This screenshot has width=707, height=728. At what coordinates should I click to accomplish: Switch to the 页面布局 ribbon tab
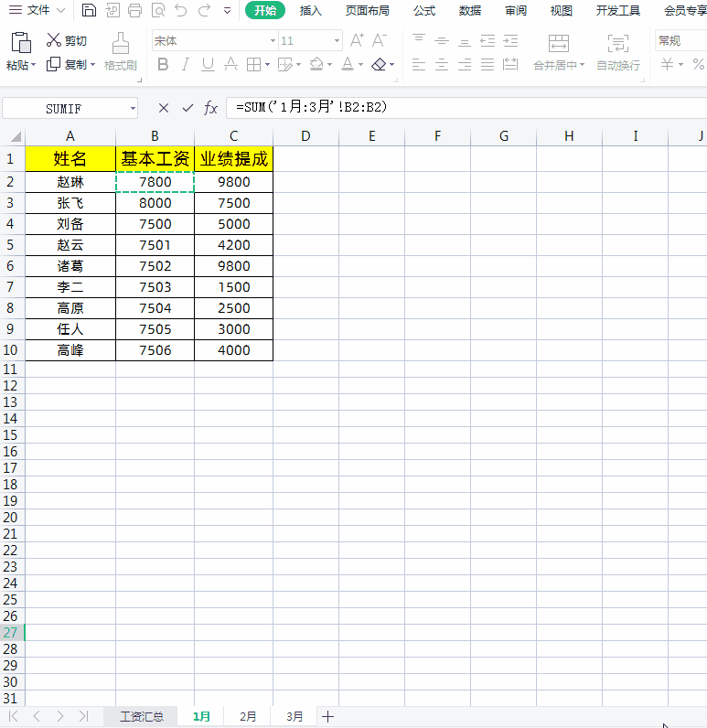click(367, 10)
